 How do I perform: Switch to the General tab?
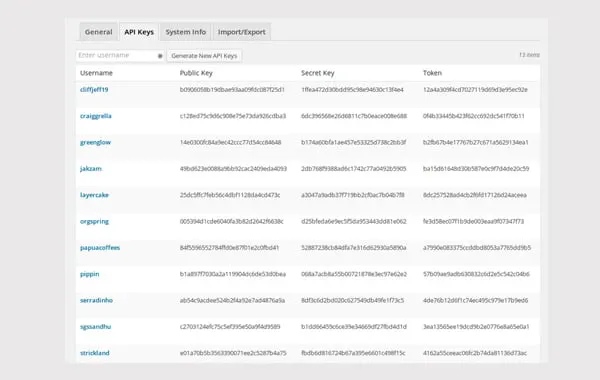click(98, 32)
